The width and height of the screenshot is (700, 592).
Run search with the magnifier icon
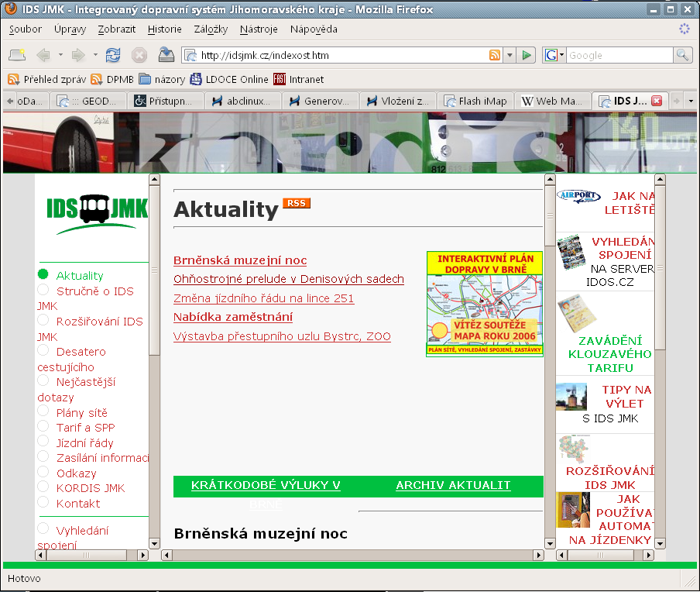(682, 55)
